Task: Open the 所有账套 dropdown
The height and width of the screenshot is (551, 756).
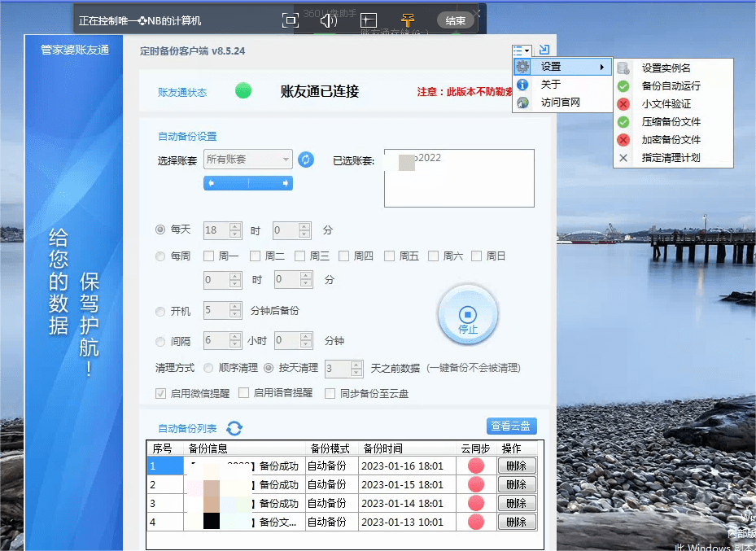Action: pos(248,159)
